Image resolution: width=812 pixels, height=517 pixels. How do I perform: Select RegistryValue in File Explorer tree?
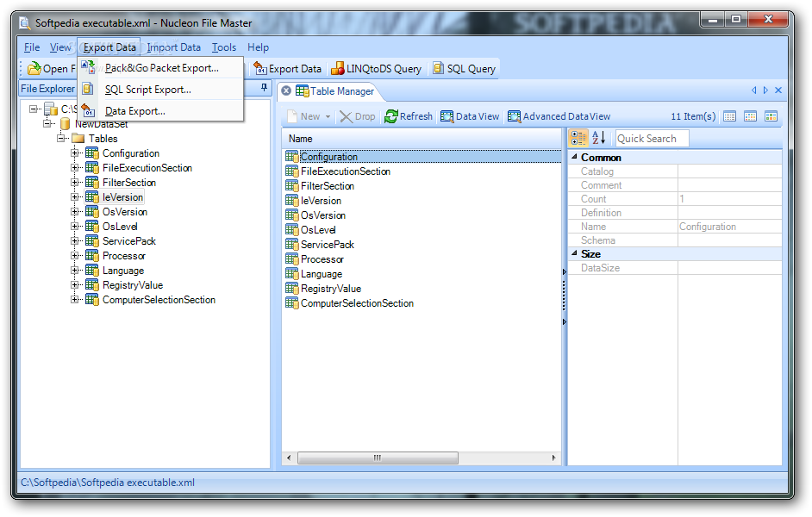click(133, 285)
